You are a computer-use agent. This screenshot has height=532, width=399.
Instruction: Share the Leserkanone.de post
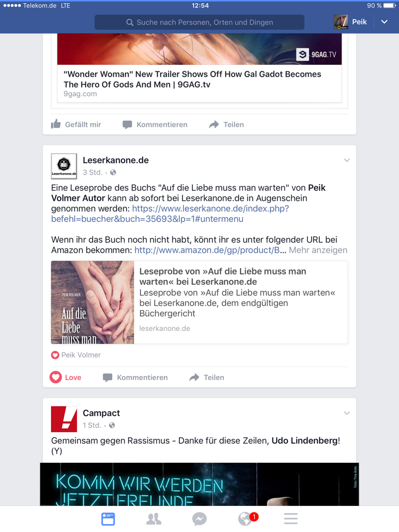click(206, 377)
